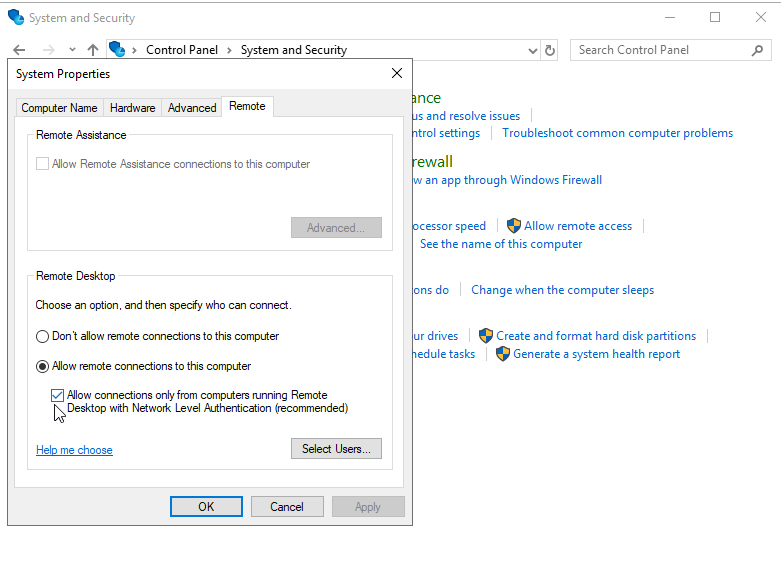Click shield icon beside Create and format partitions

486,336
